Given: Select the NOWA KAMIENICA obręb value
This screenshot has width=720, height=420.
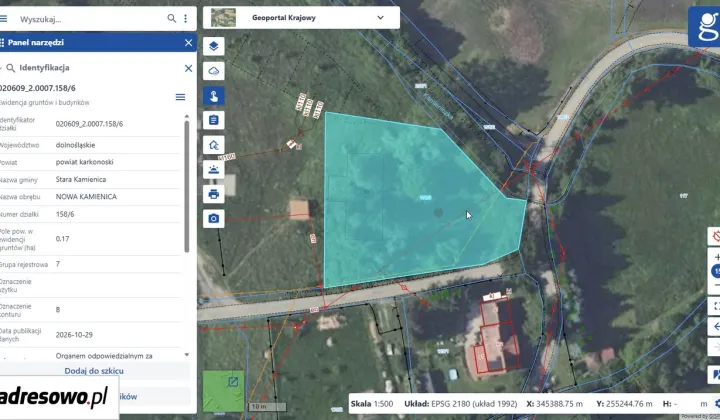Looking at the screenshot, I should [x=86, y=196].
